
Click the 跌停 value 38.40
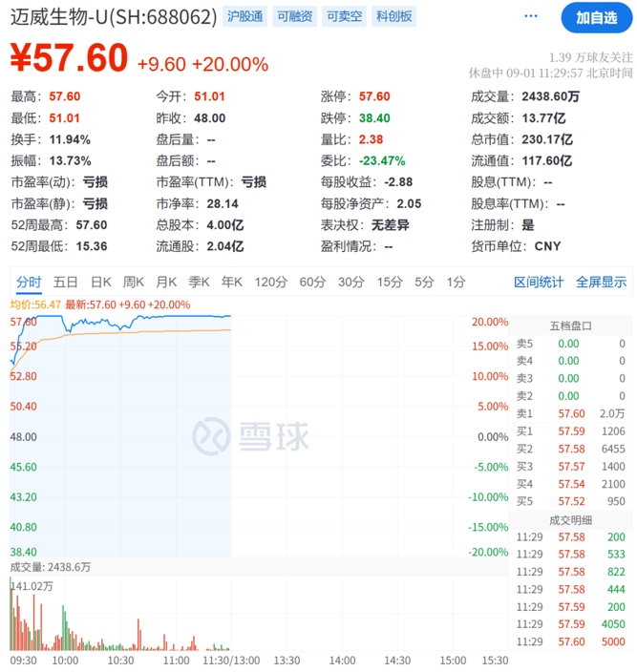click(374, 117)
